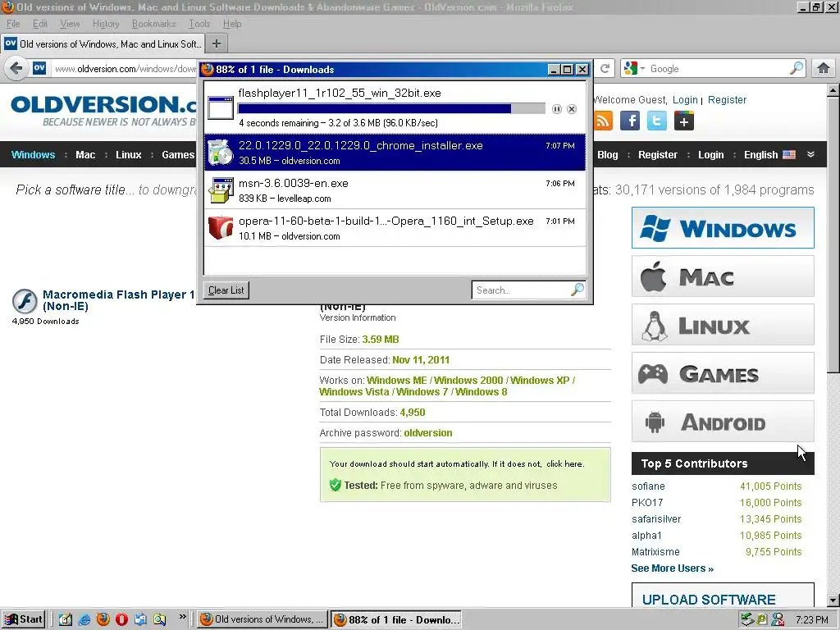Pause the flashplayer download

point(557,109)
